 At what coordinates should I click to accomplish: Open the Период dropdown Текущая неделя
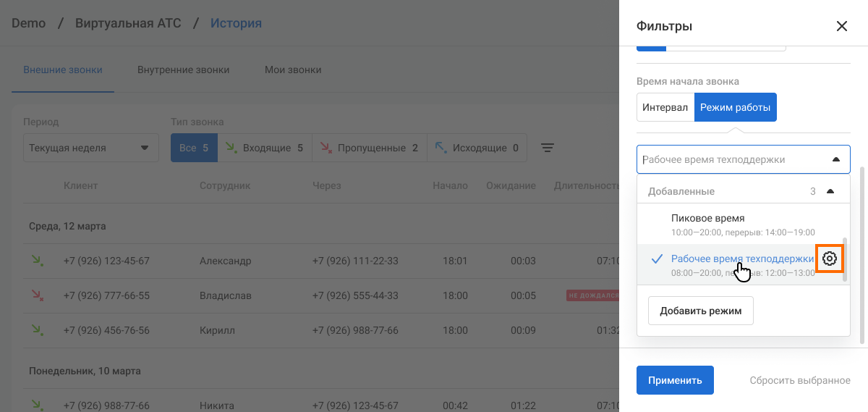pyautogui.click(x=90, y=148)
